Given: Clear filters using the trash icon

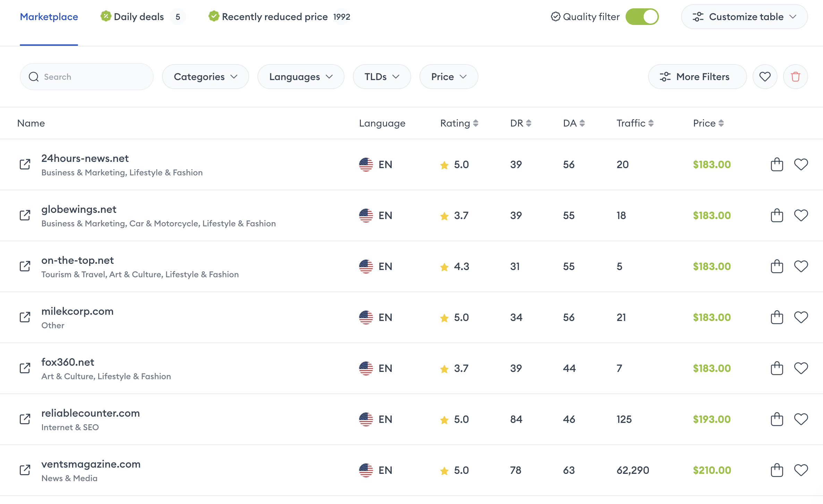Looking at the screenshot, I should click(795, 77).
